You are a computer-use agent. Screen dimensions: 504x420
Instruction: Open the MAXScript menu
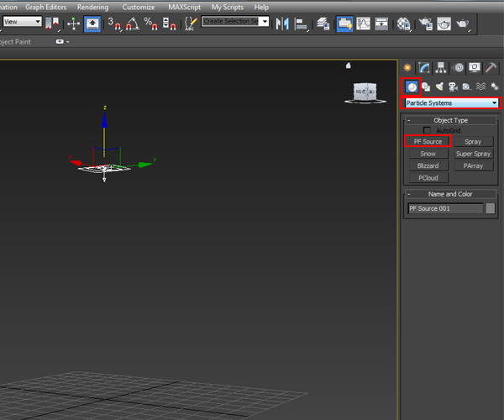184,7
